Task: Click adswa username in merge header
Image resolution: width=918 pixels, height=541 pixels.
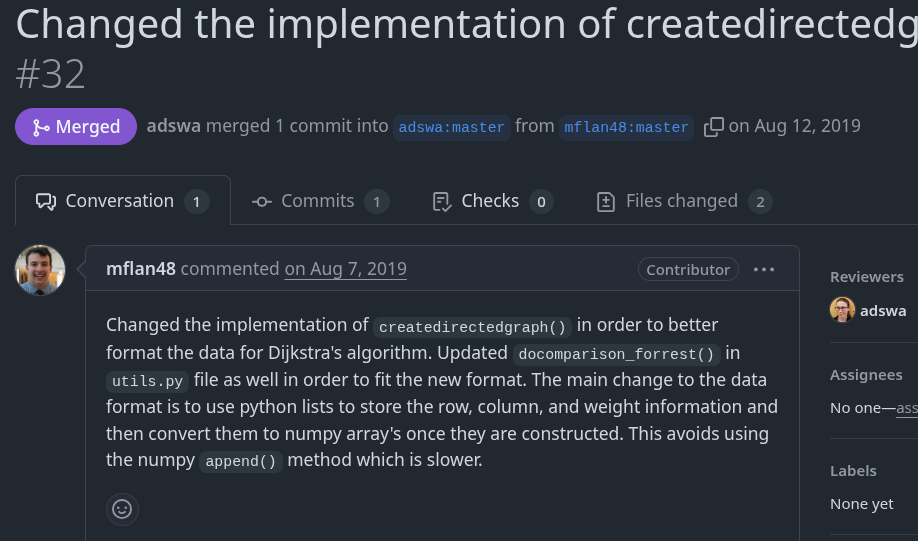Action: (173, 126)
